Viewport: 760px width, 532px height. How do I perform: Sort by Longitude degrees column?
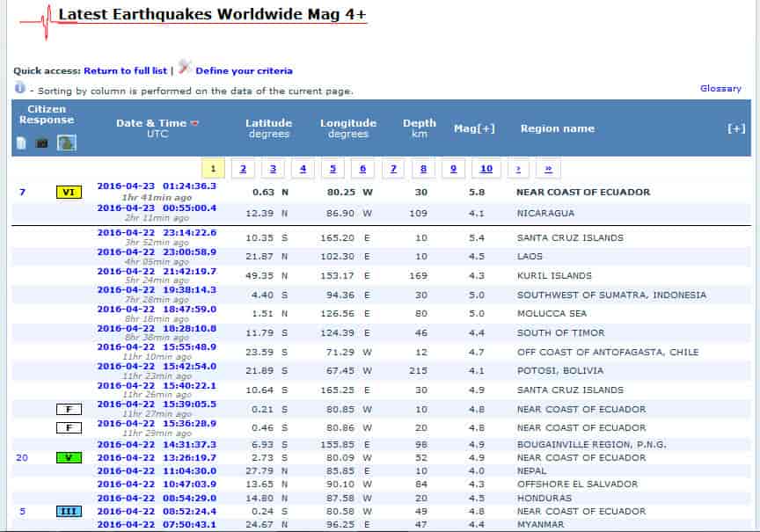348,128
